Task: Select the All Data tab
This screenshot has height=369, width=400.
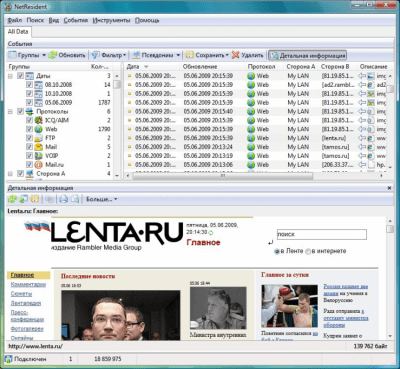Action: click(18, 32)
